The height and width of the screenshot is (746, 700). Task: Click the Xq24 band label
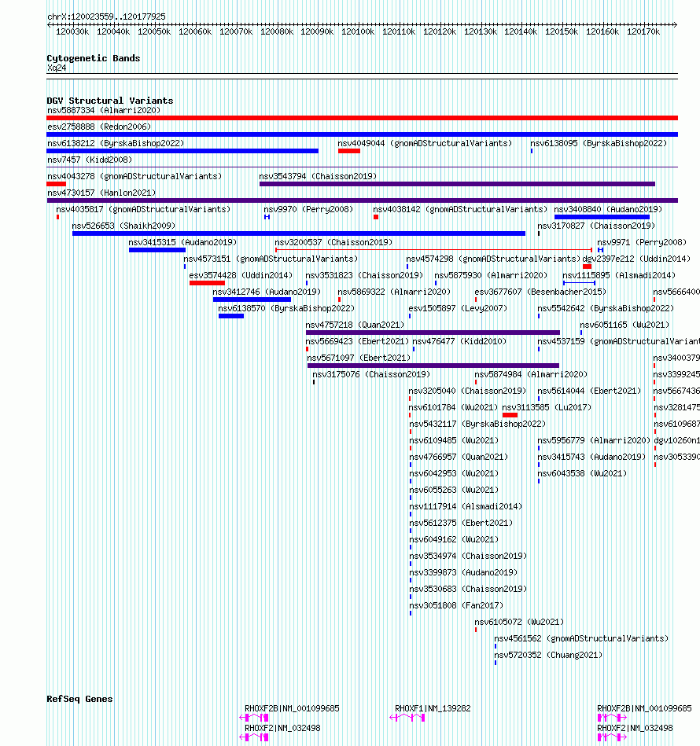[57, 68]
